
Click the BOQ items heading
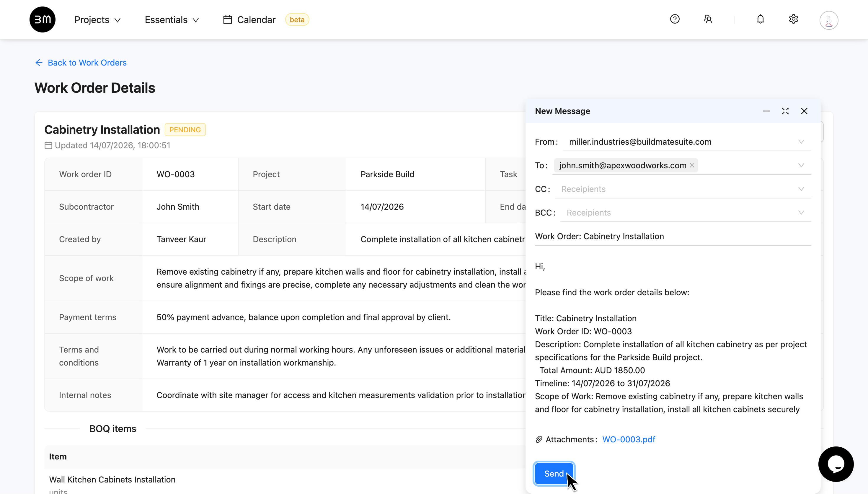click(112, 428)
